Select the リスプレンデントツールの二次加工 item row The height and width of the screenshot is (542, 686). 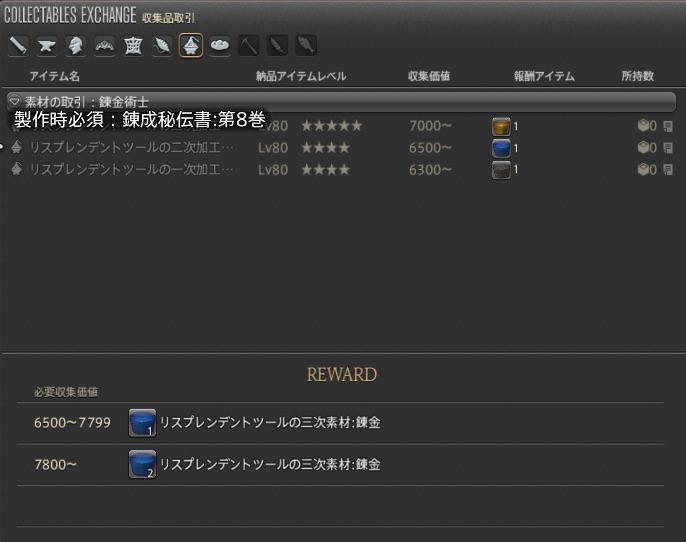[x=132, y=148]
